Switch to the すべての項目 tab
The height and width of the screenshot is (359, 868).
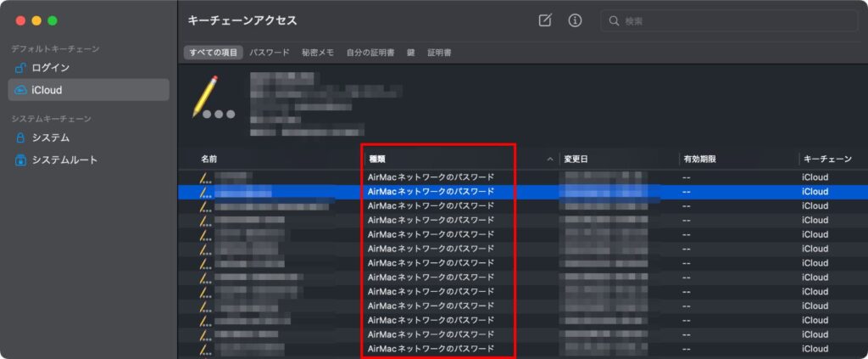pos(214,53)
